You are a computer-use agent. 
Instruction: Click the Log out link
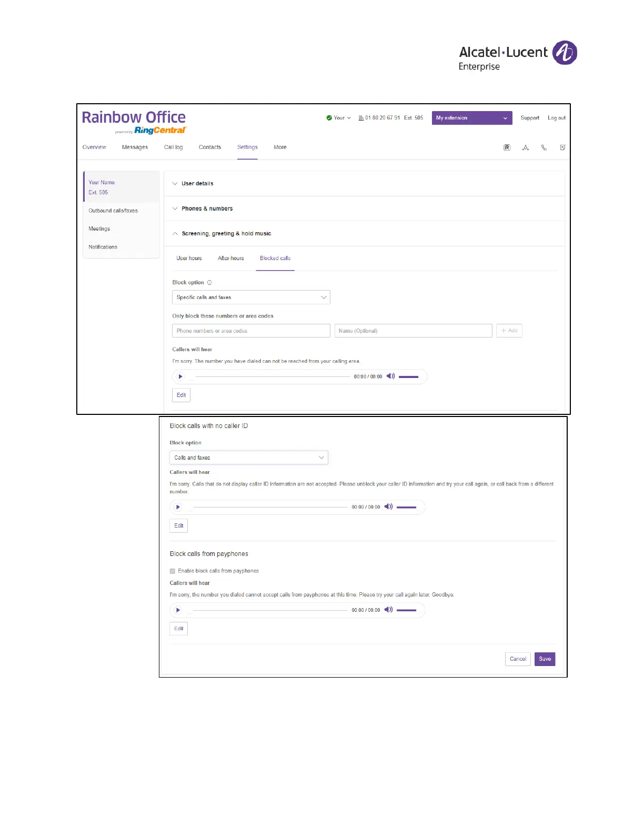pyautogui.click(x=556, y=118)
